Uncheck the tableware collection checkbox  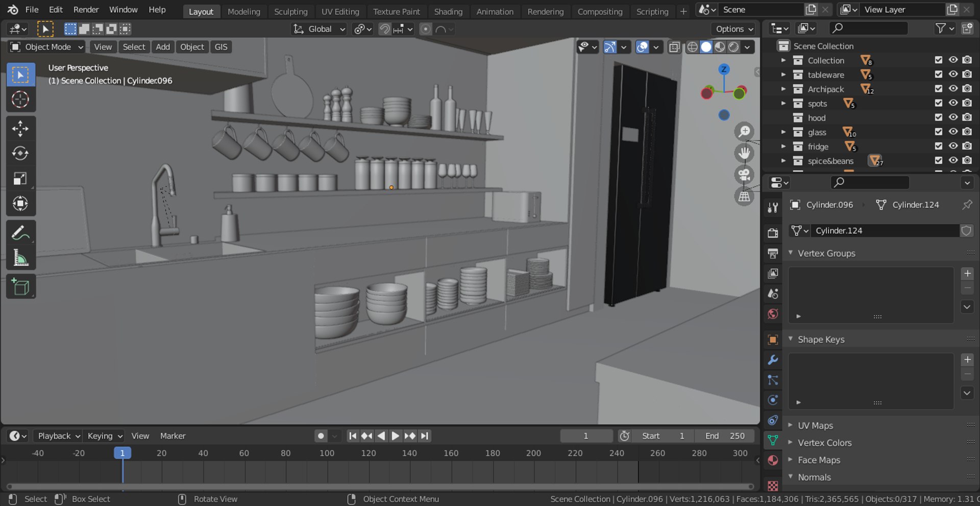coord(939,75)
